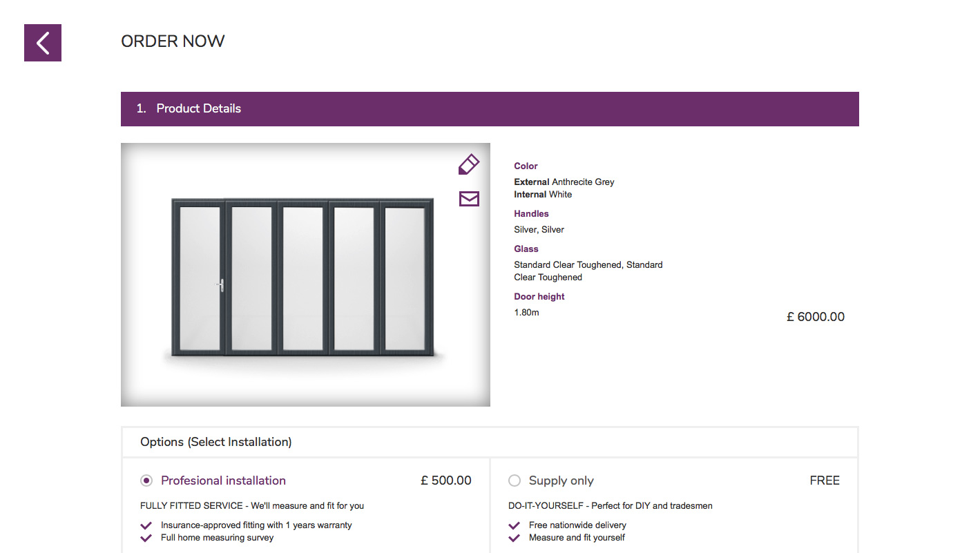Click the silver door handle in preview
This screenshot has width=980, height=553.
[x=220, y=284]
